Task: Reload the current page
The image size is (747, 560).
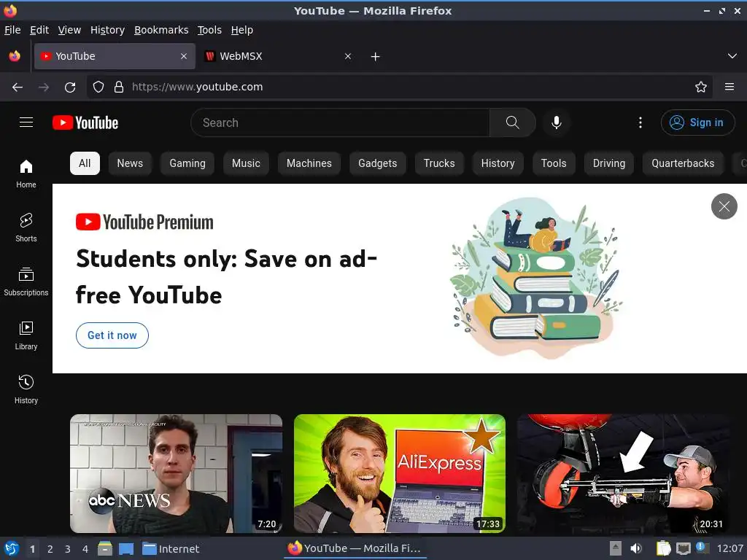Action: 70,87
